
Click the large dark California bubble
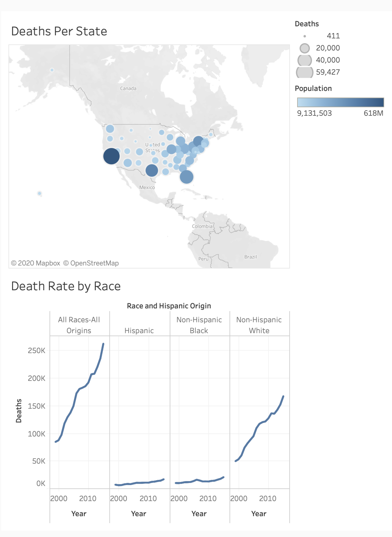111,156
